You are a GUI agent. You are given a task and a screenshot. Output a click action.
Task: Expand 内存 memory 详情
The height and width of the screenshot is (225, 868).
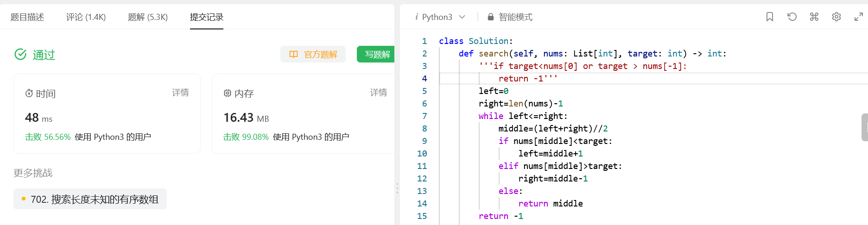coord(378,93)
